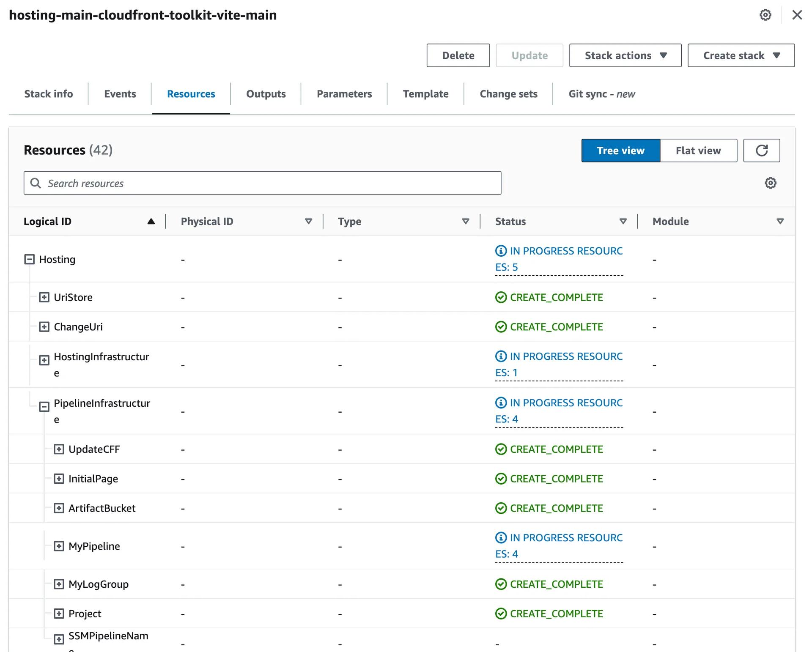This screenshot has width=812, height=652.
Task: Expand the UpdateCFF node
Action: 59,449
